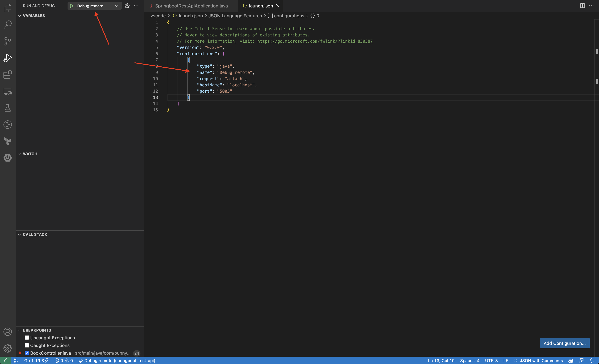Select the Run and Debug activity icon

click(8, 58)
